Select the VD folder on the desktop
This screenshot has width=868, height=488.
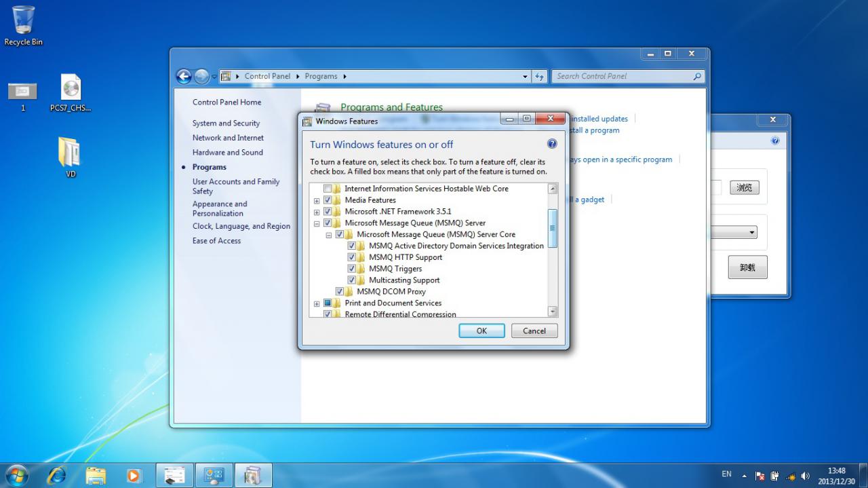(x=70, y=157)
